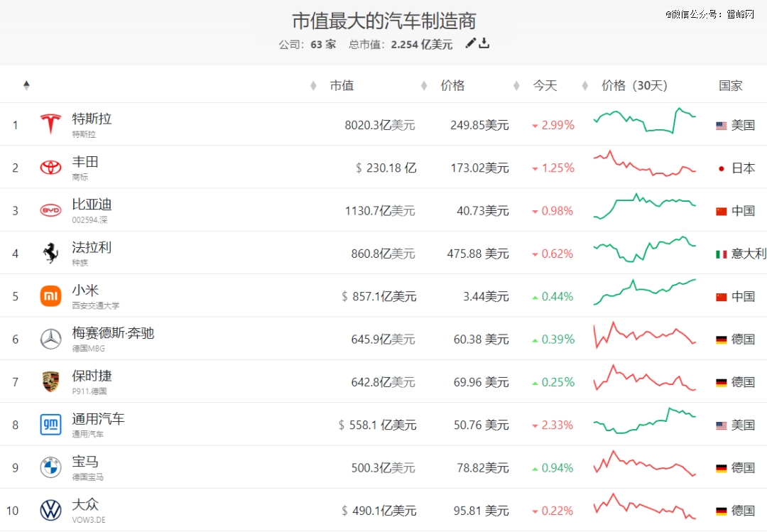The width and height of the screenshot is (767, 532).
Task: Click Tesla's market cap 8020.3亿美元
Action: (x=380, y=125)
